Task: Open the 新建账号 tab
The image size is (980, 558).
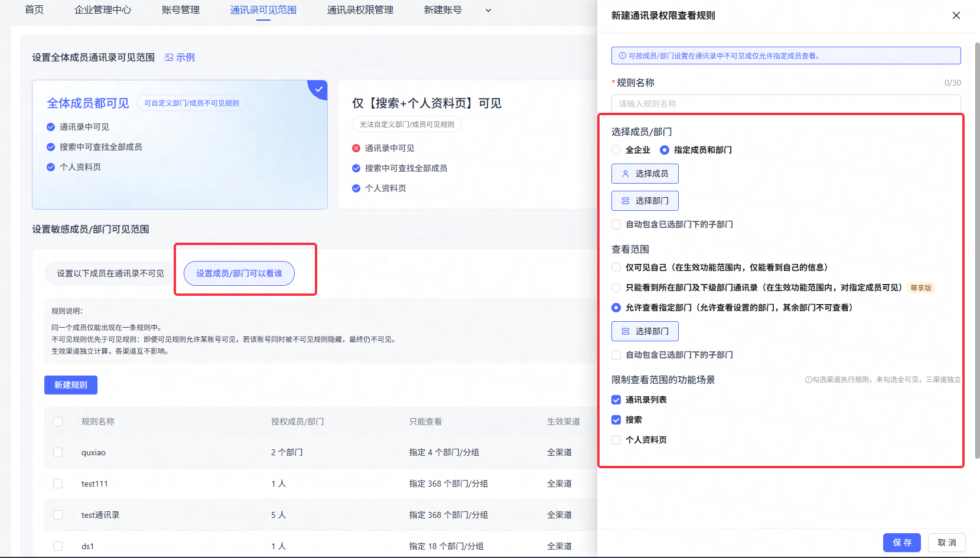Action: coord(443,10)
